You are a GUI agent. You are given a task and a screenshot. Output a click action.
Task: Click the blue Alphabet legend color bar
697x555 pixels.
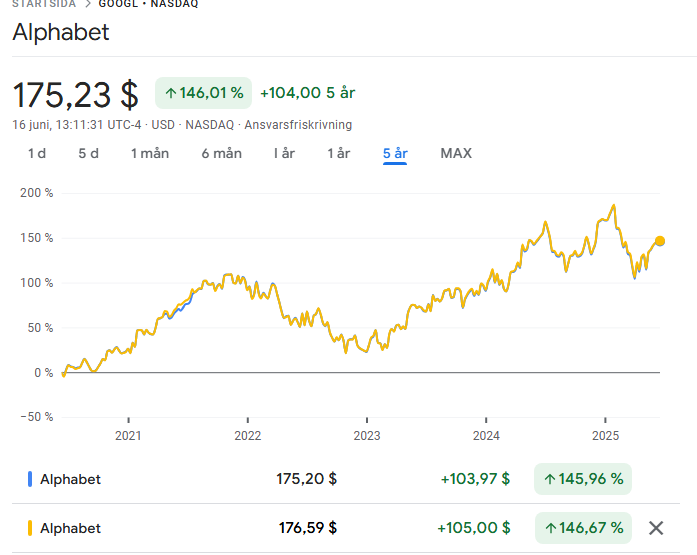tap(30, 479)
